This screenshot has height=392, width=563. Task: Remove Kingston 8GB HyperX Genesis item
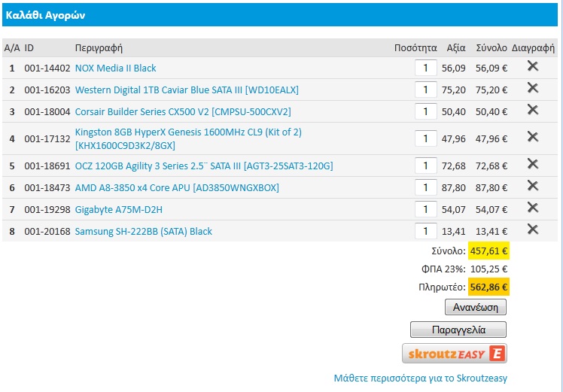coord(532,136)
